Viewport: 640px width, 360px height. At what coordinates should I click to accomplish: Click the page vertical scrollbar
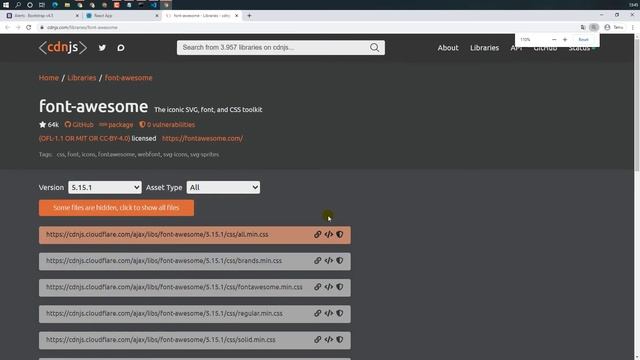637,102
